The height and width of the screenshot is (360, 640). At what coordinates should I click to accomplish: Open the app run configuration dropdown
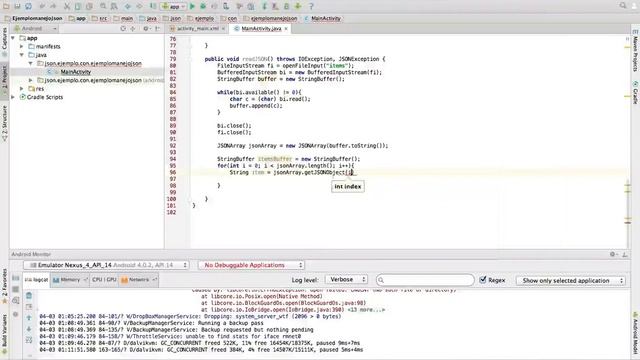click(x=173, y=6)
